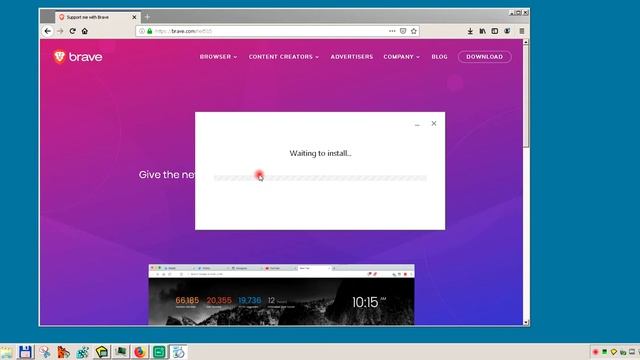Open the green monitor taskbar icon
Viewport: 640px width, 360px height.
tap(121, 352)
